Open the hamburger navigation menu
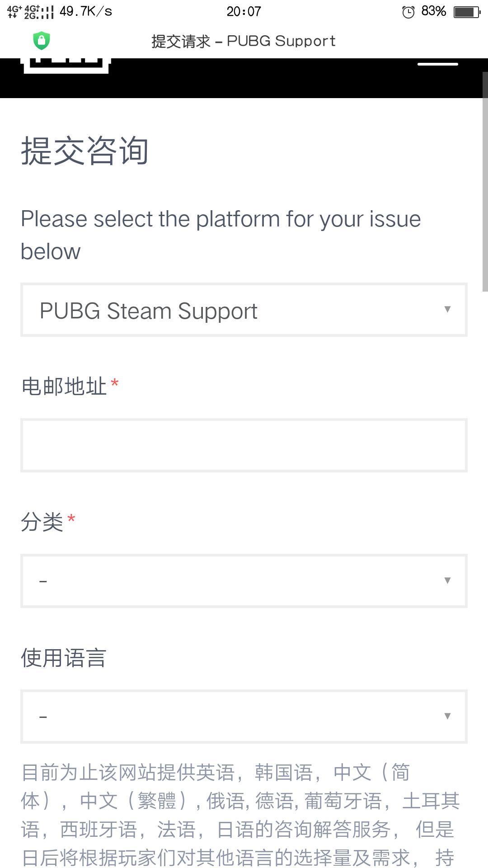 tap(437, 65)
